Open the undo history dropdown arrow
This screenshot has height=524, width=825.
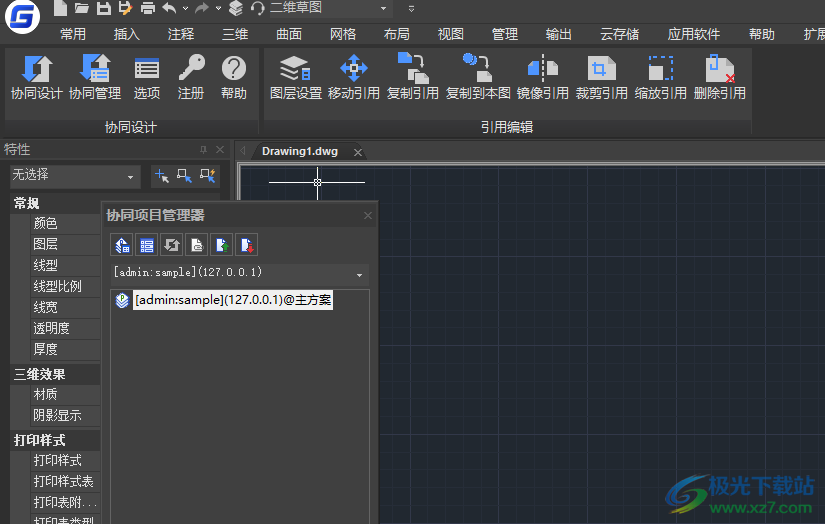tap(185, 8)
